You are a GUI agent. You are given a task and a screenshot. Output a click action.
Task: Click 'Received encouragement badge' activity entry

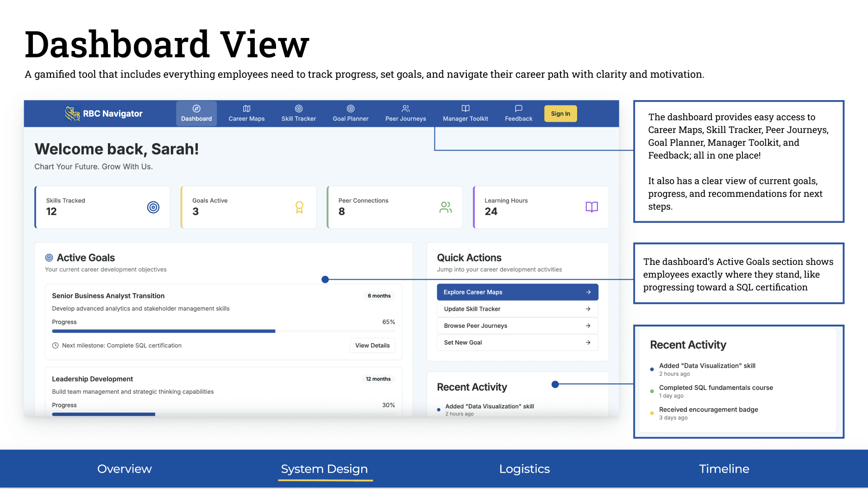pos(709,409)
